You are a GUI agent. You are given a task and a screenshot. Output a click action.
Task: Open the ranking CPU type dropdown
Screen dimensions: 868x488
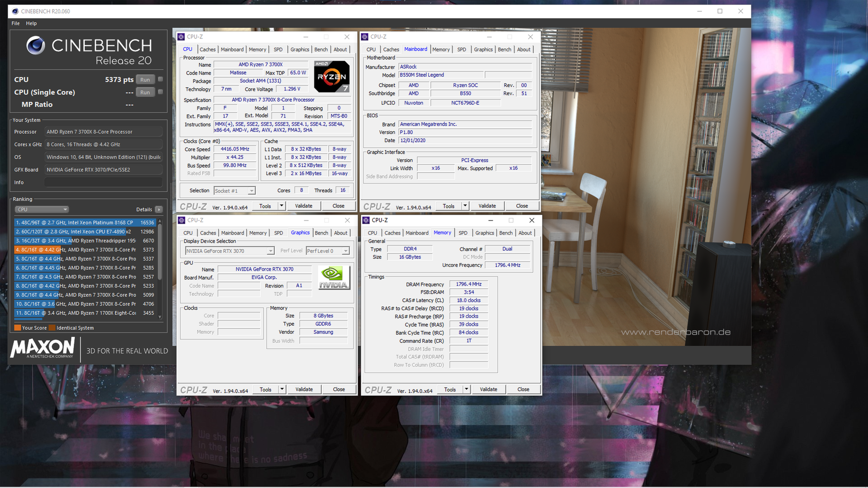click(x=42, y=209)
